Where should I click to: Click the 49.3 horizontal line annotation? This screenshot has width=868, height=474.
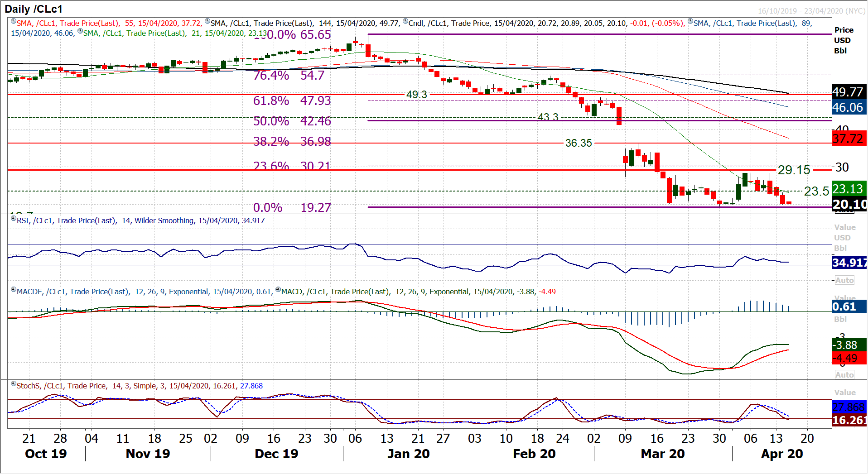coord(417,95)
